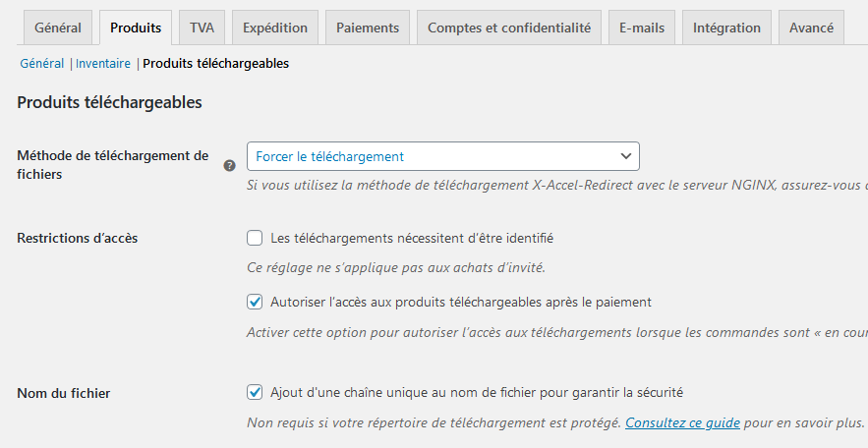Open the TVA tab
Screen dimensions: 868x448
coord(202,28)
